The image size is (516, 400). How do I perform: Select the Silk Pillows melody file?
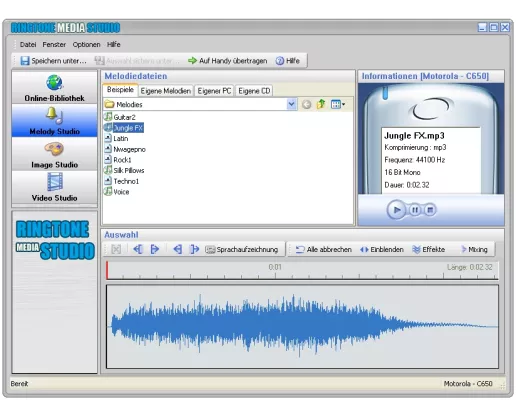[124, 170]
